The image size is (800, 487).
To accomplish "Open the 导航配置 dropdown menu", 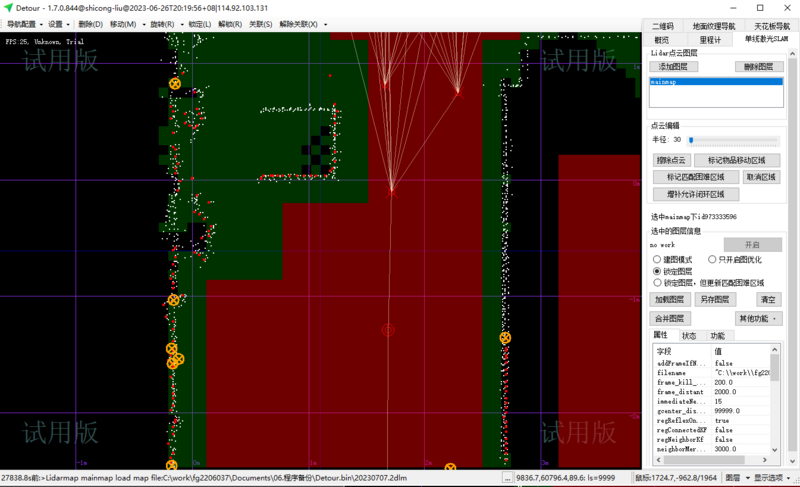I will pyautogui.click(x=23, y=24).
